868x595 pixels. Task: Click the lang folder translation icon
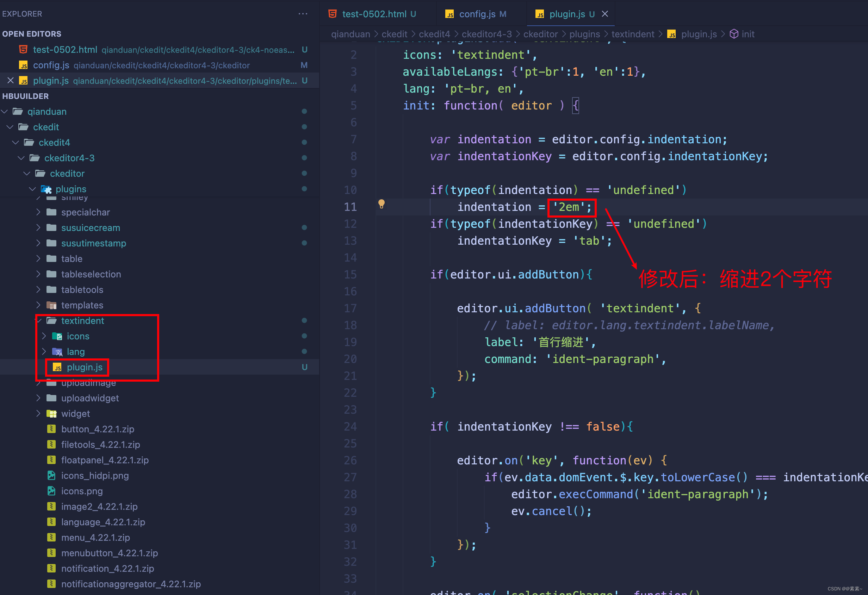tap(57, 352)
